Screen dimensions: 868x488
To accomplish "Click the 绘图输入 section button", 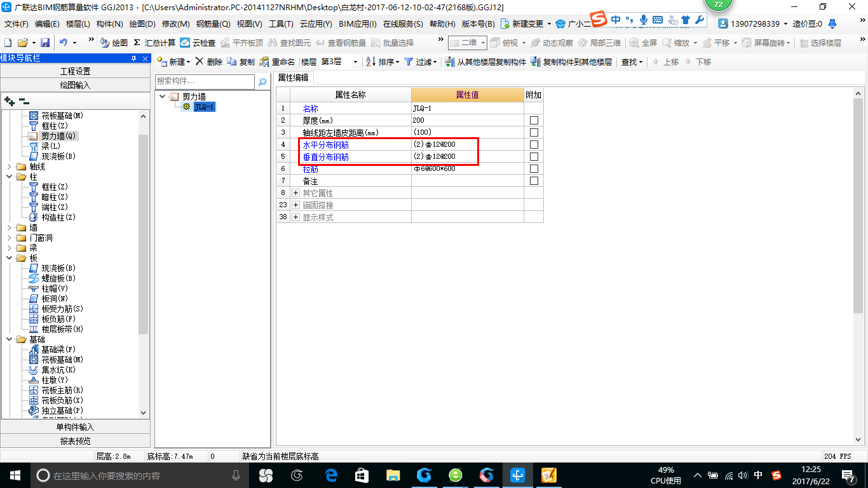I will click(75, 85).
